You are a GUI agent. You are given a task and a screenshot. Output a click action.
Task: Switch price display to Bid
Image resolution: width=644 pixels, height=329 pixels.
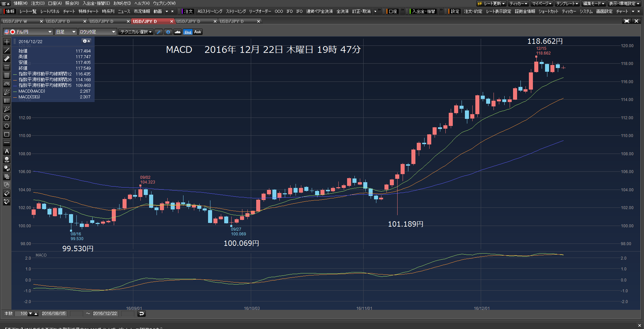tap(188, 32)
